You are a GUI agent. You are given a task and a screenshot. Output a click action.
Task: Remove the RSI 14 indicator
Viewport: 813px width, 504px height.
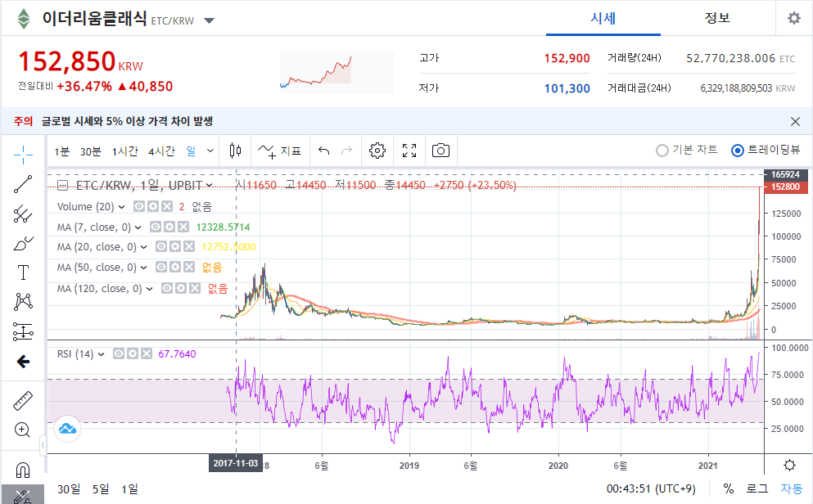tap(147, 353)
